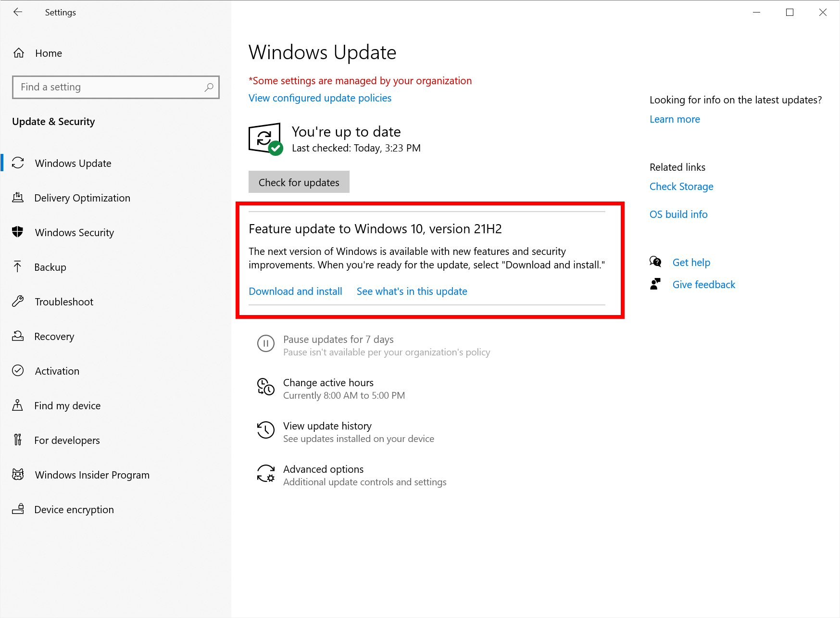
Task: Click the Give feedback person icon
Action: (x=655, y=284)
